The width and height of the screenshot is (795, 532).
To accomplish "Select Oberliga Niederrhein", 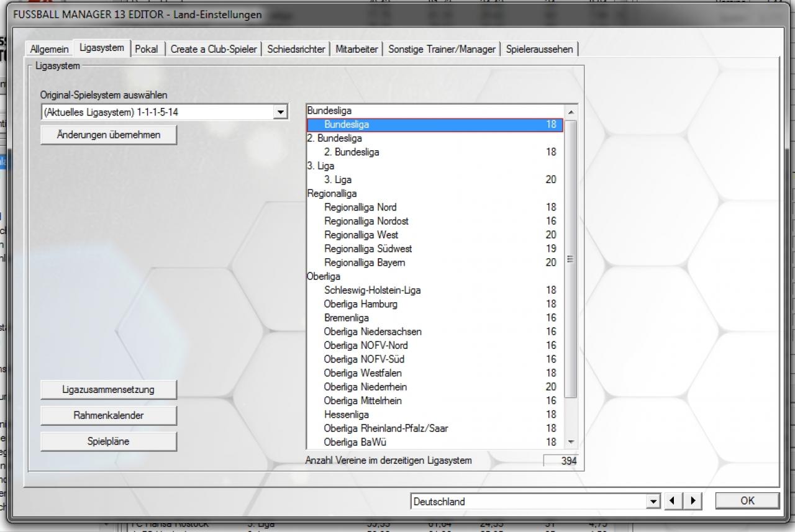I will click(435, 387).
